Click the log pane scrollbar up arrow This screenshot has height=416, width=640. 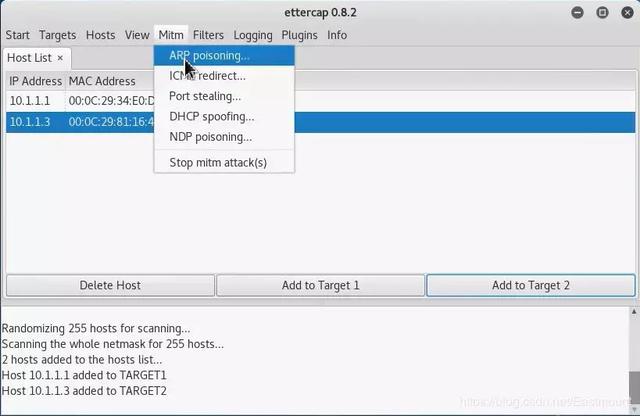[634, 312]
